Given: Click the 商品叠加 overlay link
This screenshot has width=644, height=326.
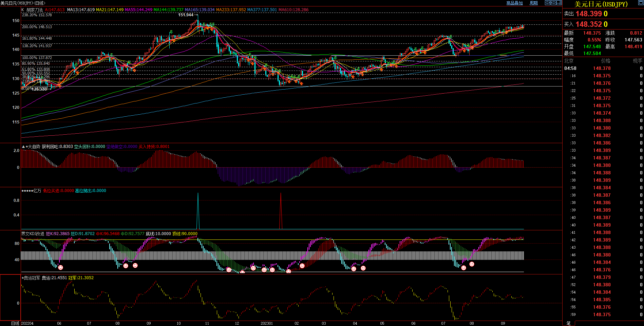Looking at the screenshot, I should coord(514,3).
